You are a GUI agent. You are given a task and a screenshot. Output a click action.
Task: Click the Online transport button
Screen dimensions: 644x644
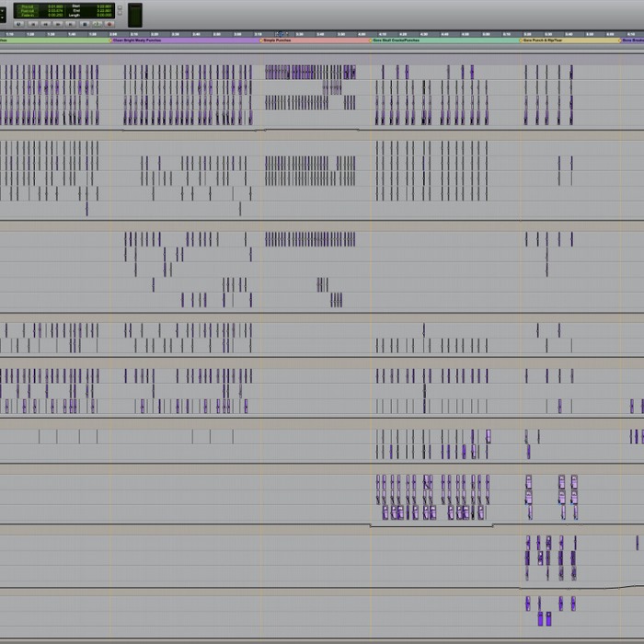[x=18, y=24]
